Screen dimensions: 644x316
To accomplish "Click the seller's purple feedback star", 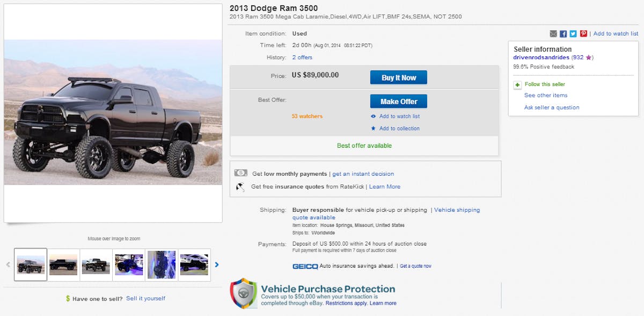I will click(588, 58).
